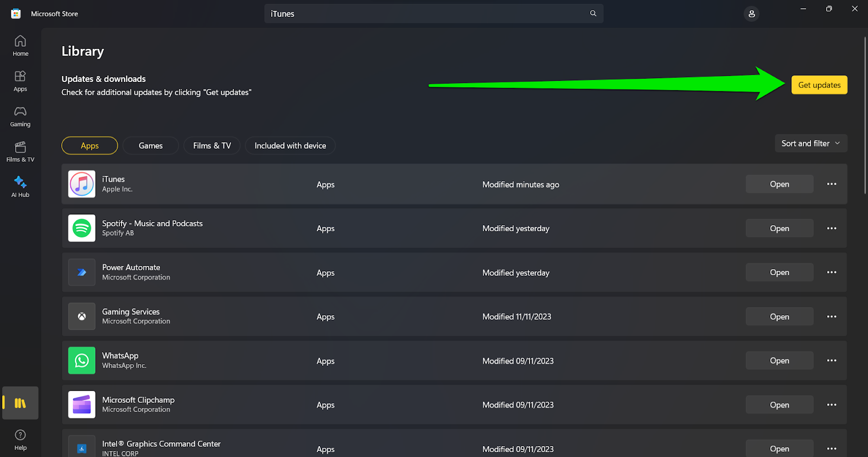Open WhatsApp with its Open button
This screenshot has height=457, width=868.
[780, 360]
